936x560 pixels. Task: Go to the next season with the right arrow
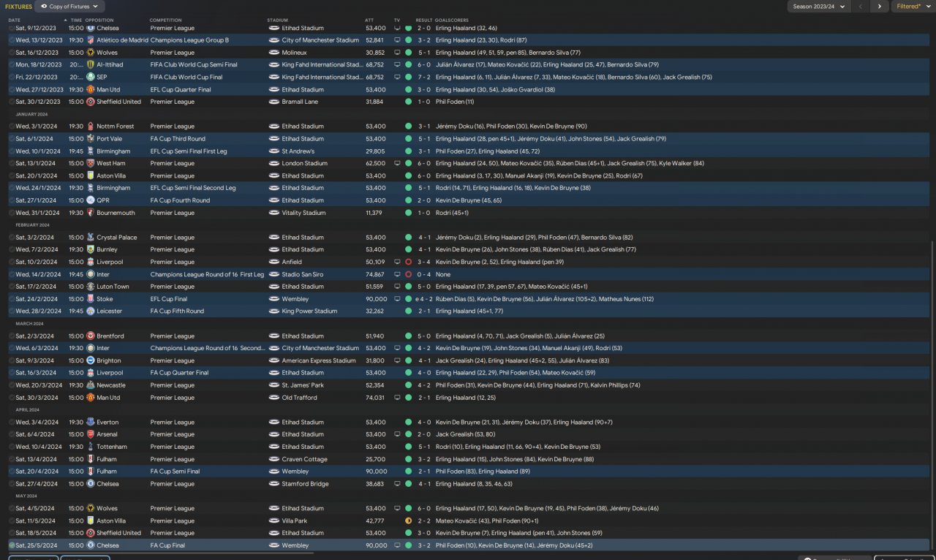[879, 7]
